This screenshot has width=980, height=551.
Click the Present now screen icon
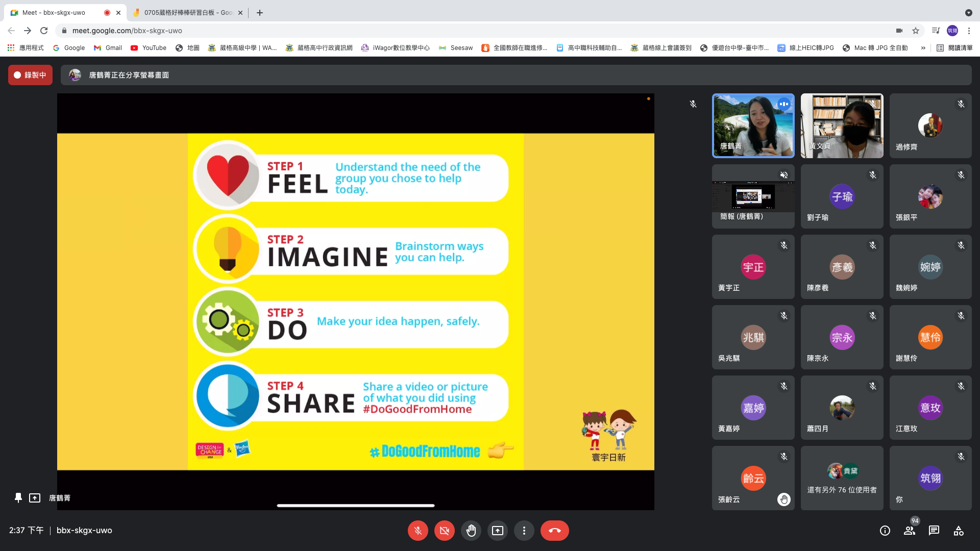pos(497,531)
